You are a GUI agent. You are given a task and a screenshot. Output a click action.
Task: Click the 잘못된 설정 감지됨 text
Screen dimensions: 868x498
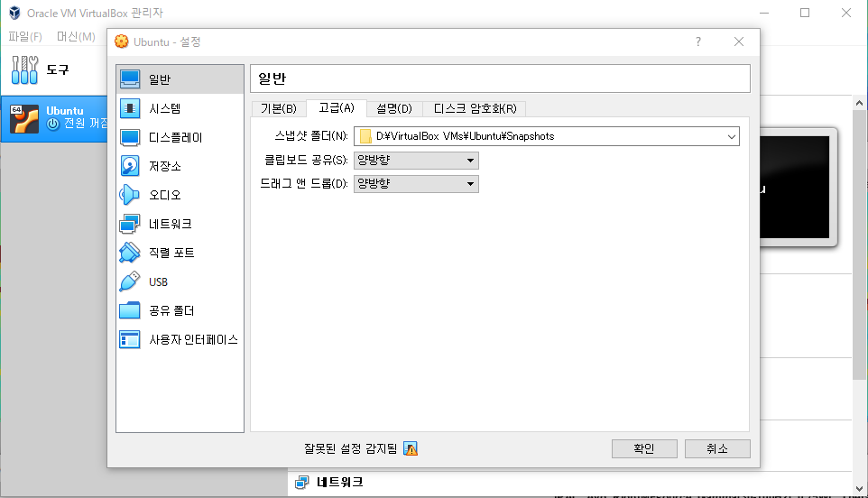click(350, 448)
